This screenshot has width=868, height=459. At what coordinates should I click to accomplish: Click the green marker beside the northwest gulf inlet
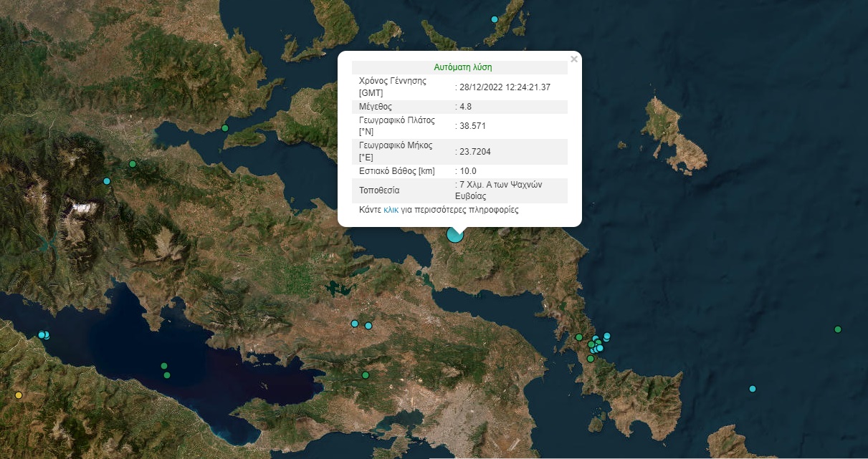tap(224, 128)
